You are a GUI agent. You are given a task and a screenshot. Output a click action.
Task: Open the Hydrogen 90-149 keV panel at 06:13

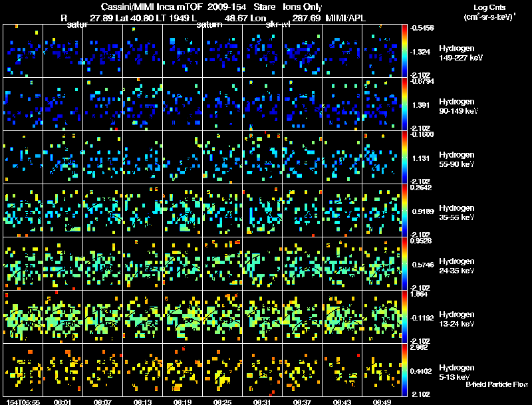142,104
